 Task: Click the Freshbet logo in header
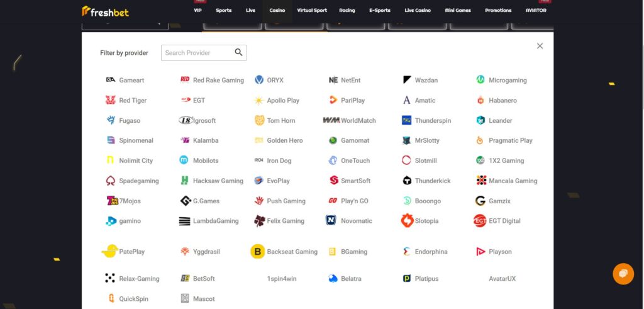pos(105,11)
